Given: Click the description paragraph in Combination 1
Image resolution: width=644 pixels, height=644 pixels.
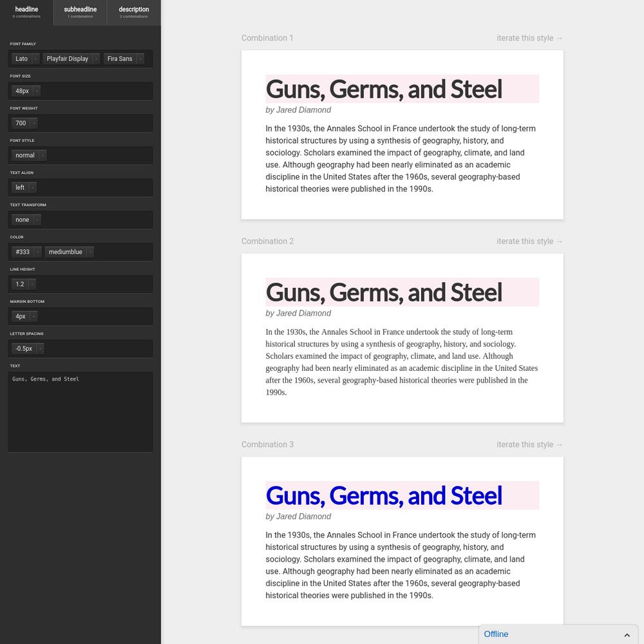Looking at the screenshot, I should click(401, 158).
